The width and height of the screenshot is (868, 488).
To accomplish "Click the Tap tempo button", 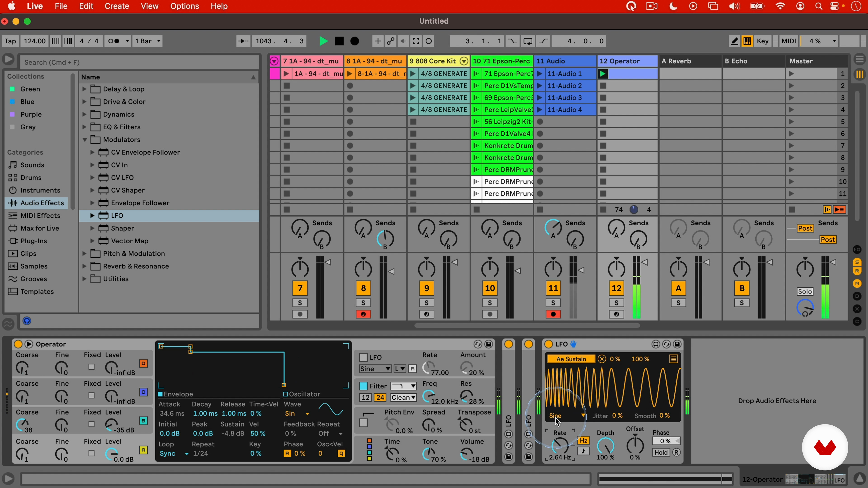I will point(10,41).
